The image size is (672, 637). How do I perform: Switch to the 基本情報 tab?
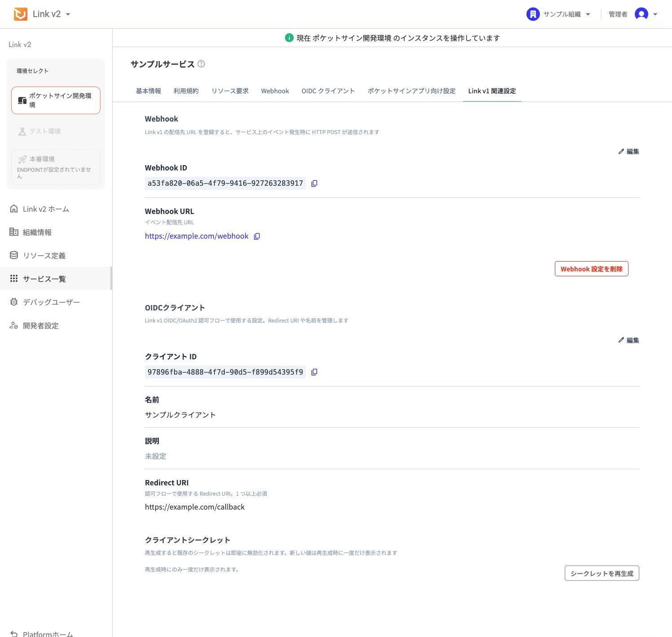coord(148,91)
